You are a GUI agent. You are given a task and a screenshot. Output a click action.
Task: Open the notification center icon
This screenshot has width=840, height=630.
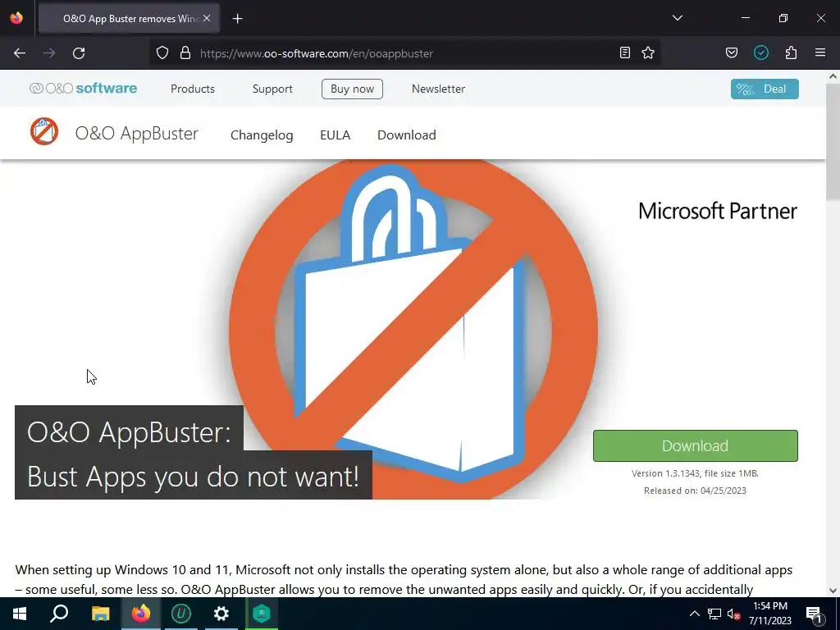click(814, 614)
